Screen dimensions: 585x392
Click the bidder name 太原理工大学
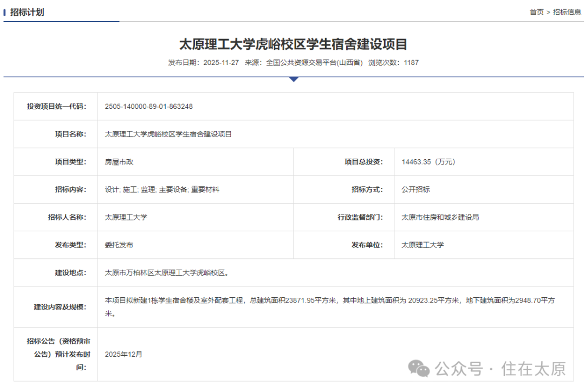click(128, 217)
